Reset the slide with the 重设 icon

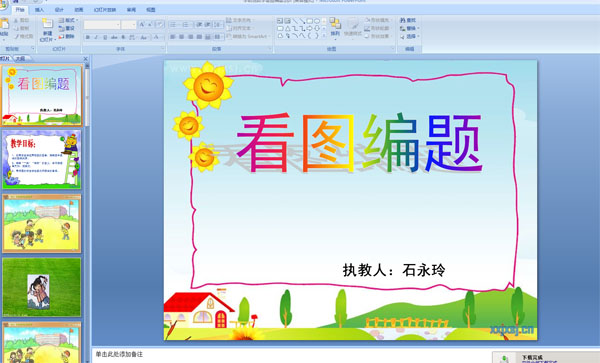(x=61, y=28)
